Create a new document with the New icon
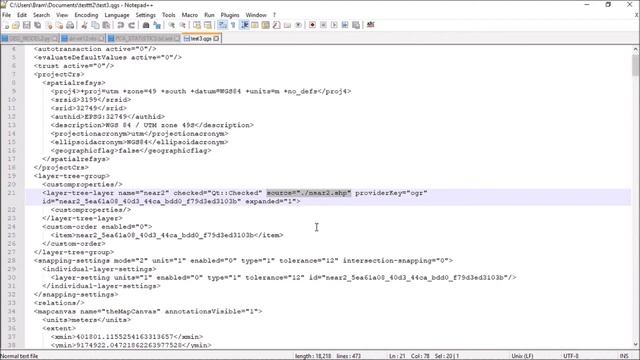 [6, 25]
